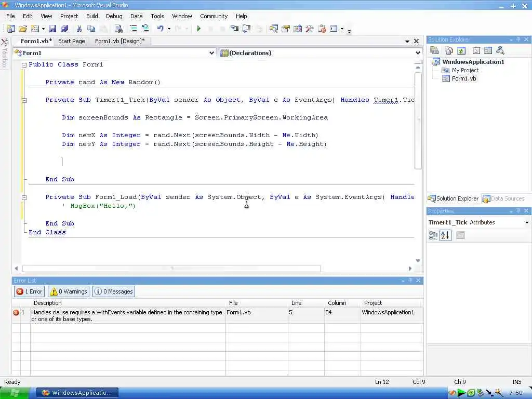
Task: Switch to the Form1.vb [Design] tab
Action: pyautogui.click(x=120, y=41)
